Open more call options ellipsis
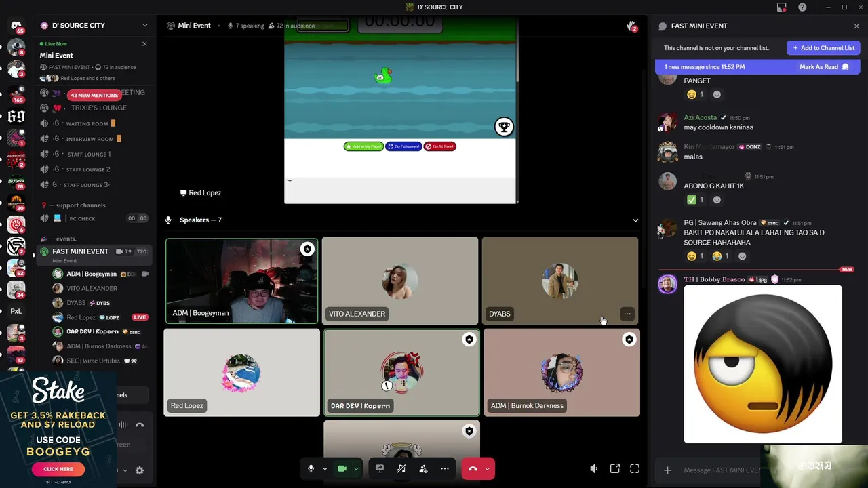Image resolution: width=868 pixels, height=488 pixels. [445, 468]
